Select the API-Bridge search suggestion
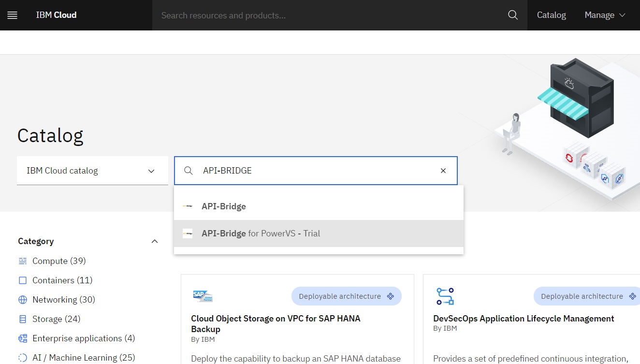 coord(319,206)
